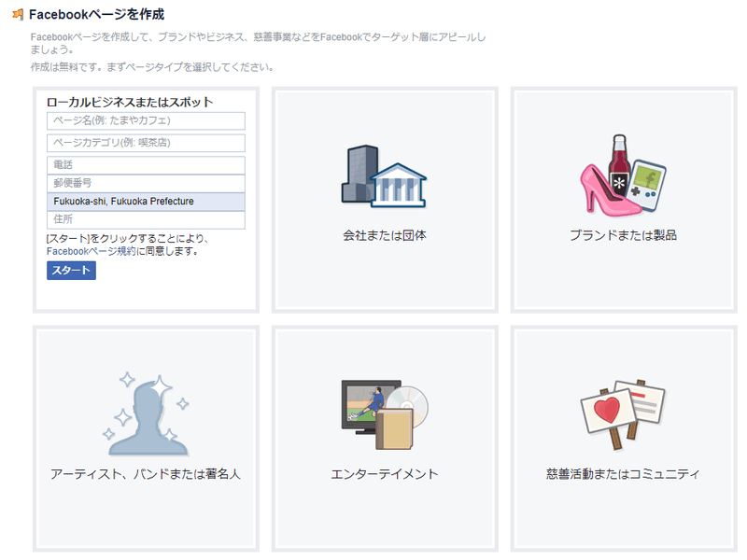Screen dimensions: 747x560
Task: Select the アーティスト、バンドまたは著名人 label
Action: coord(146,474)
